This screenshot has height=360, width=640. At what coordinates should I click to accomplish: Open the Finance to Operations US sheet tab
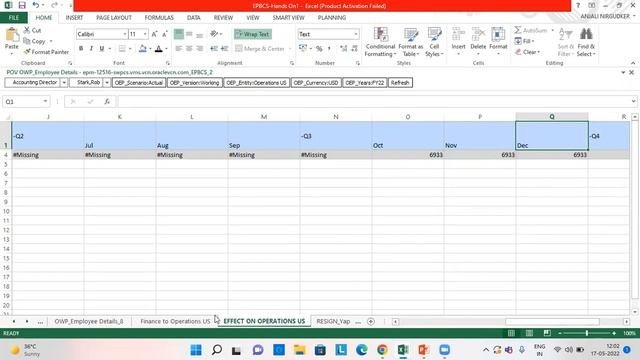[175, 322]
